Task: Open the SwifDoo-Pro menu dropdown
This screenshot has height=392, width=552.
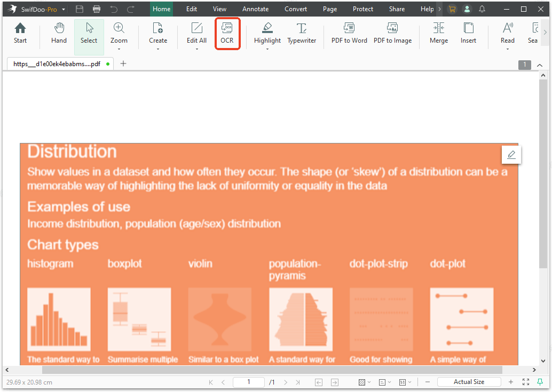Action: (62, 9)
